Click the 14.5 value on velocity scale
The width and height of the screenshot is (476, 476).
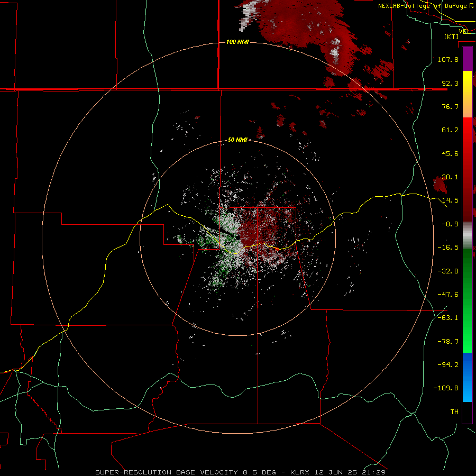tap(450, 200)
